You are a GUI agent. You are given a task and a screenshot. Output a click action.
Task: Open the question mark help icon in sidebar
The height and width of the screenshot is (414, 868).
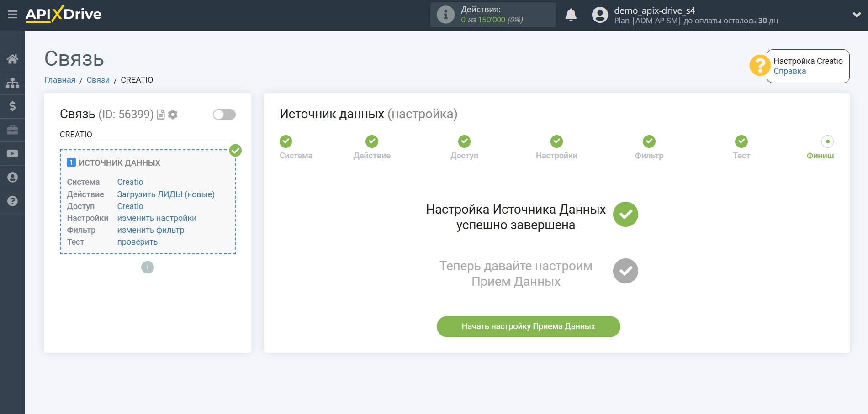tap(12, 201)
